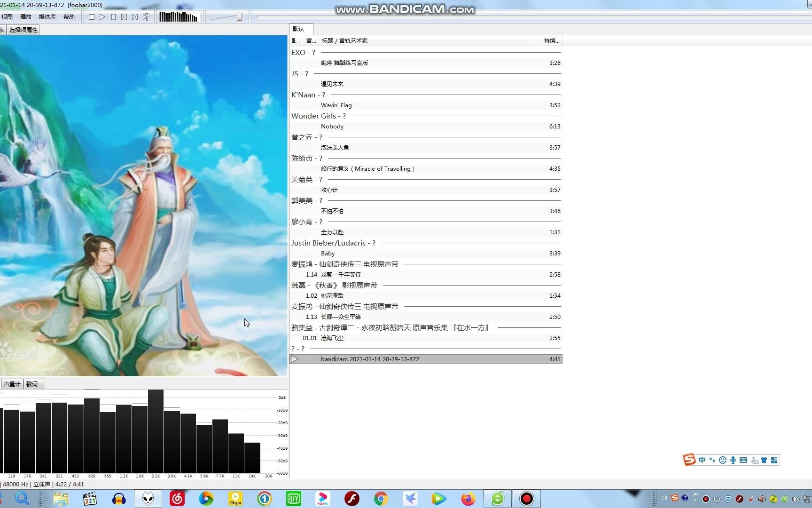Open the 播放 menu
The image size is (812, 508).
(x=26, y=17)
